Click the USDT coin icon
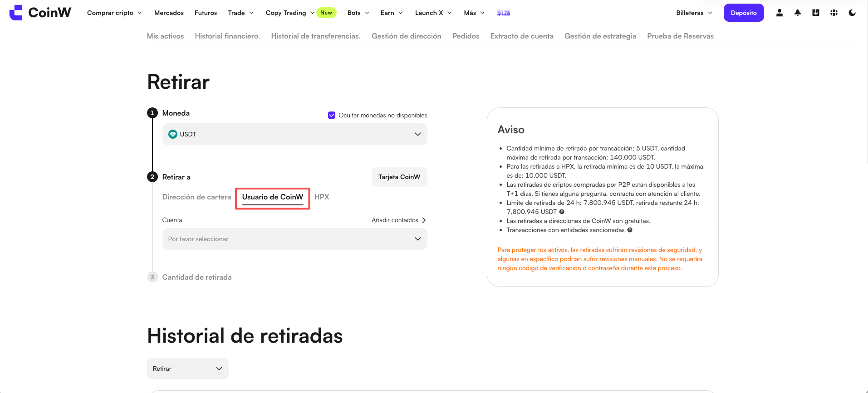Image resolution: width=868 pixels, height=393 pixels. 173,134
